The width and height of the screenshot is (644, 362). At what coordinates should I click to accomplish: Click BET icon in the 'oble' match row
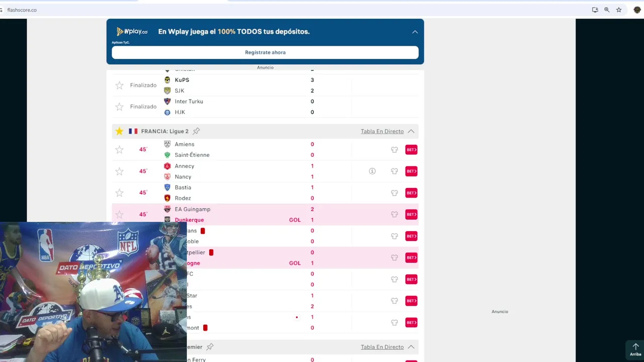pos(412,236)
